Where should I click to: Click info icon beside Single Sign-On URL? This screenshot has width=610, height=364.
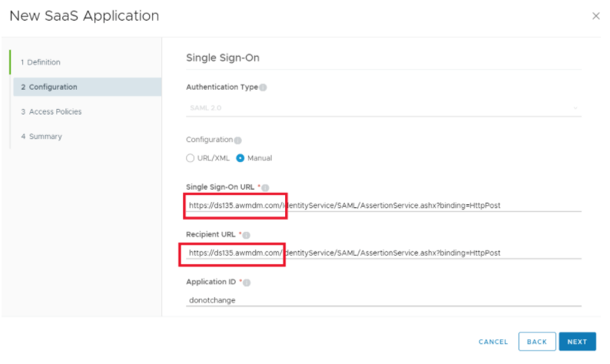pos(267,187)
